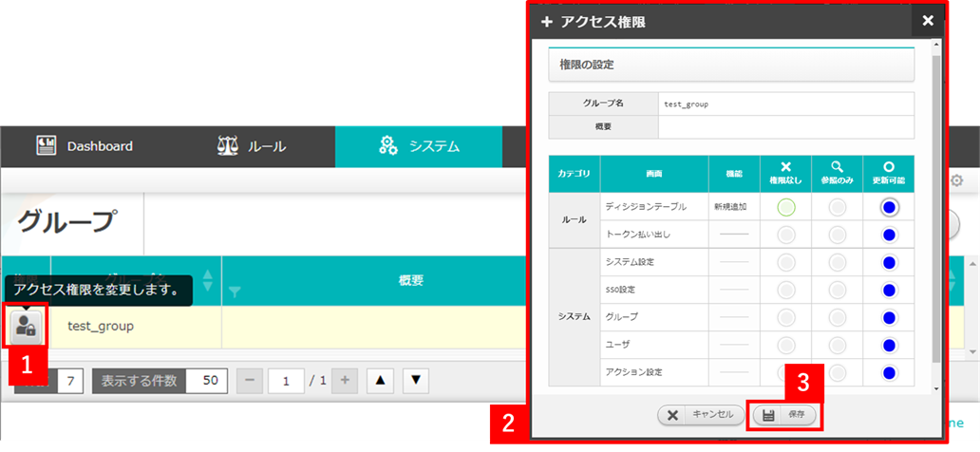This screenshot has height=452, width=980.
Task: Sort by グループ名 using sort arrows
Action: coord(208,281)
